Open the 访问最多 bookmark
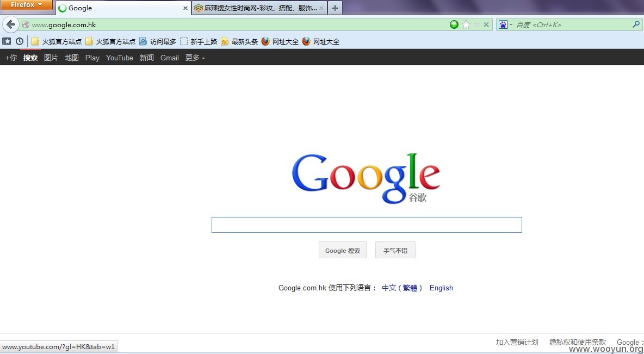 [158, 41]
